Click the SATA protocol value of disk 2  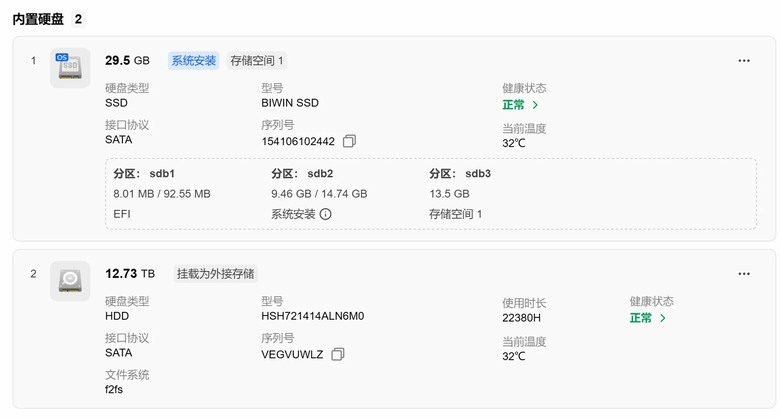click(118, 353)
